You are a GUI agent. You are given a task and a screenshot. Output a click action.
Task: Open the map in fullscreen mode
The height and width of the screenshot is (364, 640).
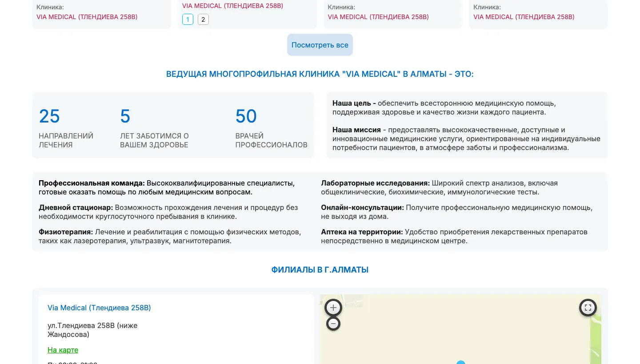click(588, 307)
